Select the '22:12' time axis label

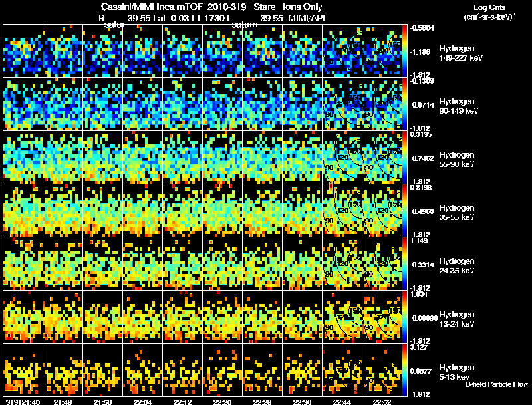[182, 402]
